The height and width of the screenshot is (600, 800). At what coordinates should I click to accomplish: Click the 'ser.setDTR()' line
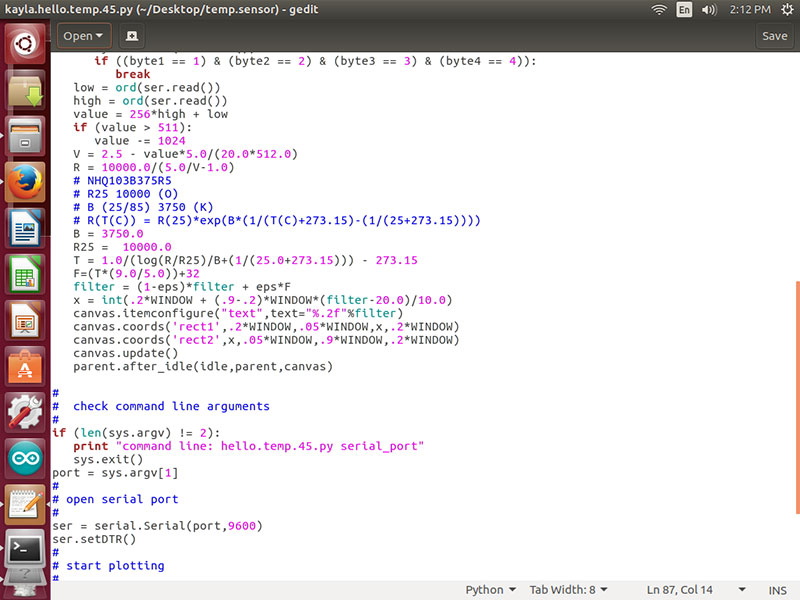tap(94, 539)
